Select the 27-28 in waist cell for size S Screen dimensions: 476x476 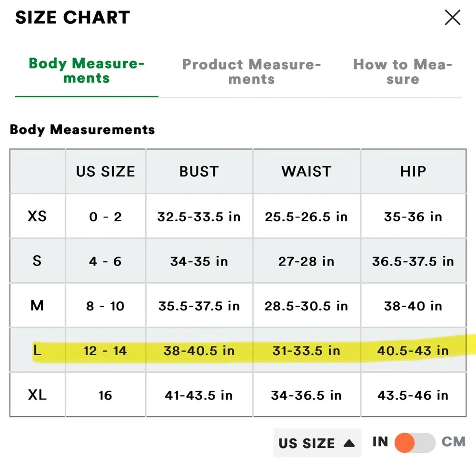(x=307, y=261)
